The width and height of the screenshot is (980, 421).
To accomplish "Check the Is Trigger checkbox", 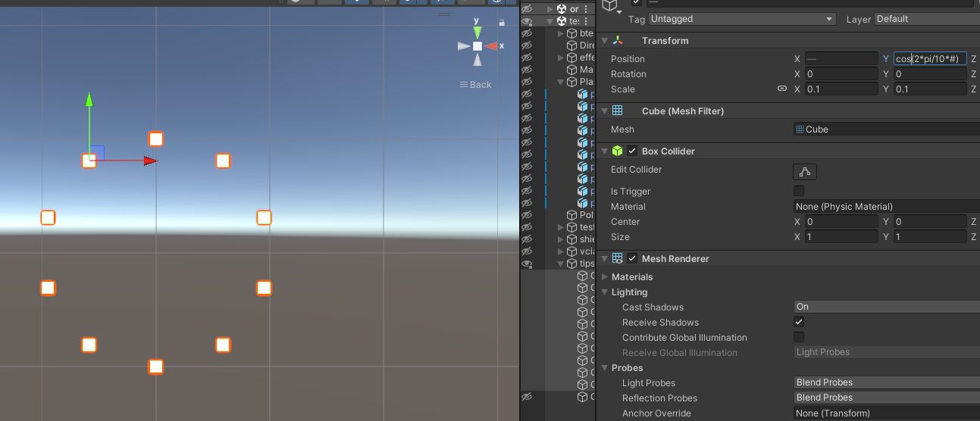I will pos(799,191).
